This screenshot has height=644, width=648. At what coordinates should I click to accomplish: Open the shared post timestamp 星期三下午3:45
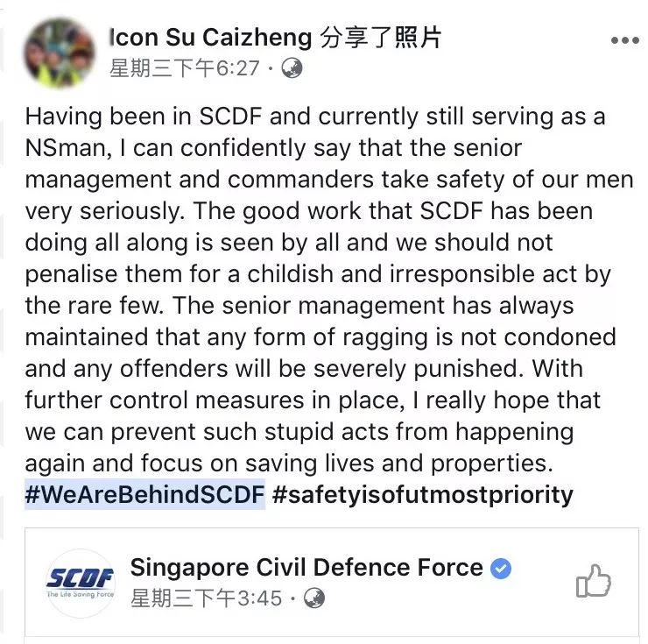coord(207,598)
